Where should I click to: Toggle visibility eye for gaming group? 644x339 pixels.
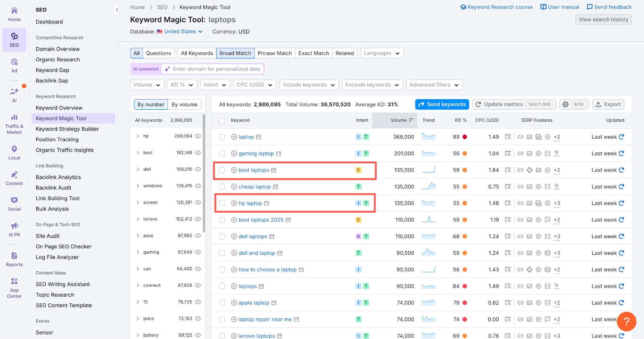point(198,252)
